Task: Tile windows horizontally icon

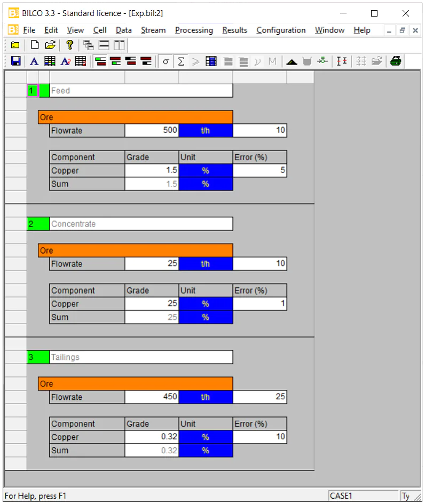Action: coord(104,45)
